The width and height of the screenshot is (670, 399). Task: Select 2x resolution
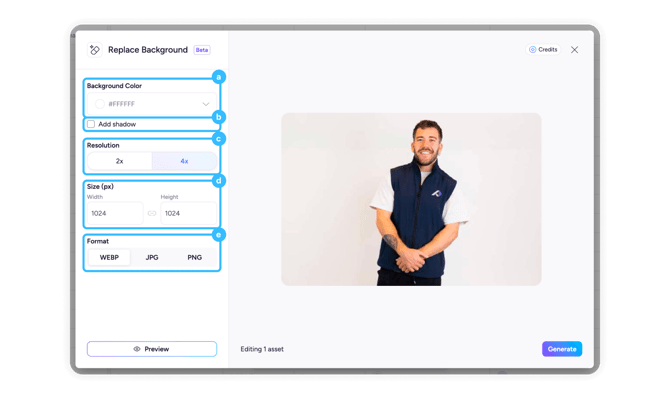point(120,161)
